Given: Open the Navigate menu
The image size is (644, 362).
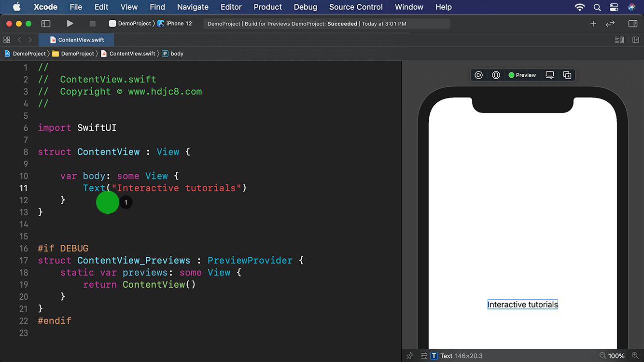Looking at the screenshot, I should 193,7.
